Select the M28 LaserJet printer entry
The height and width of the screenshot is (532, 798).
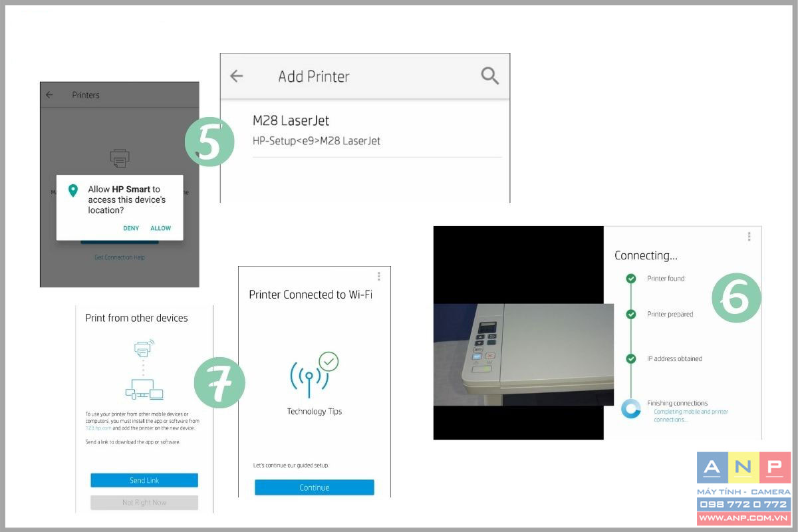377,130
